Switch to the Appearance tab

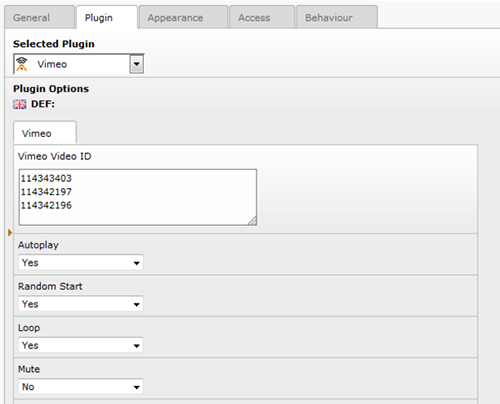tap(184, 17)
